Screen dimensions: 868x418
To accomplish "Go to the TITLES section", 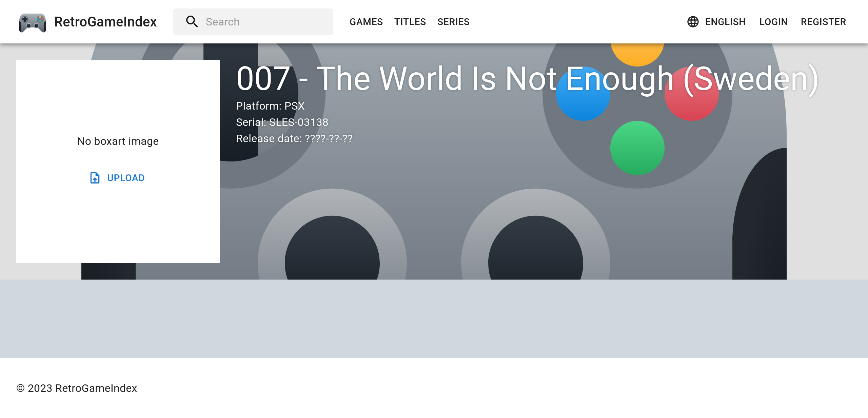I will click(410, 22).
